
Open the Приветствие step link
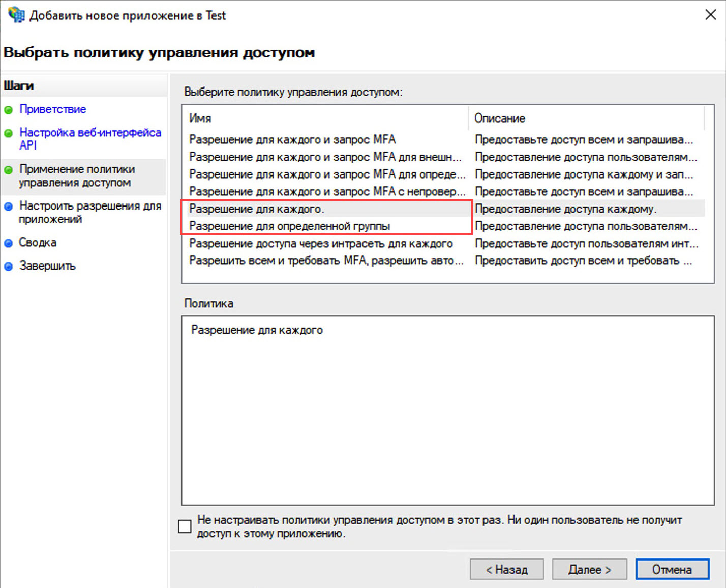coord(52,109)
